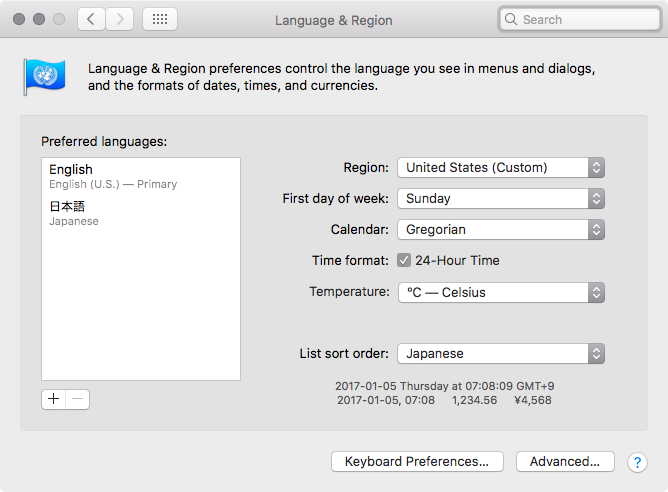Image resolution: width=668 pixels, height=492 pixels.
Task: Open the Region dropdown
Action: 500,168
